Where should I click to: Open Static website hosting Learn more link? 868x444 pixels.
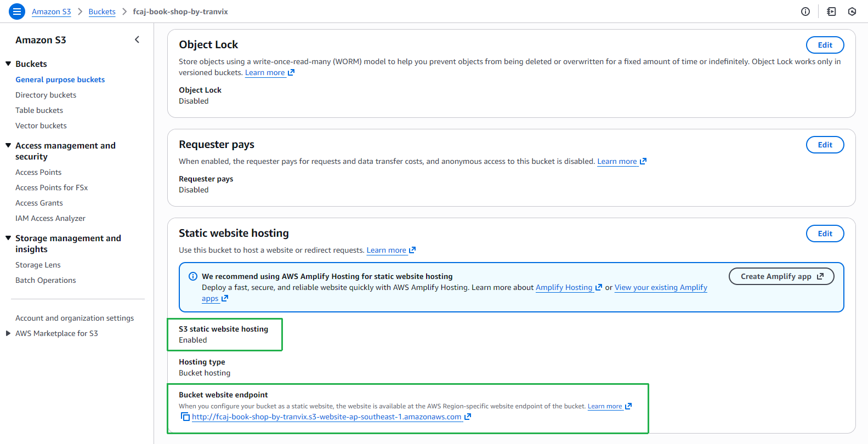pos(386,250)
